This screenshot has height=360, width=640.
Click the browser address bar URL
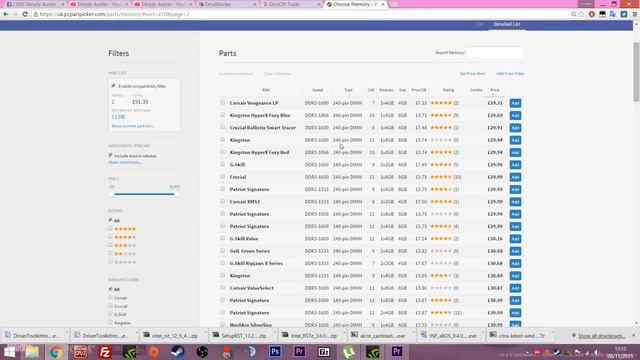(114, 14)
